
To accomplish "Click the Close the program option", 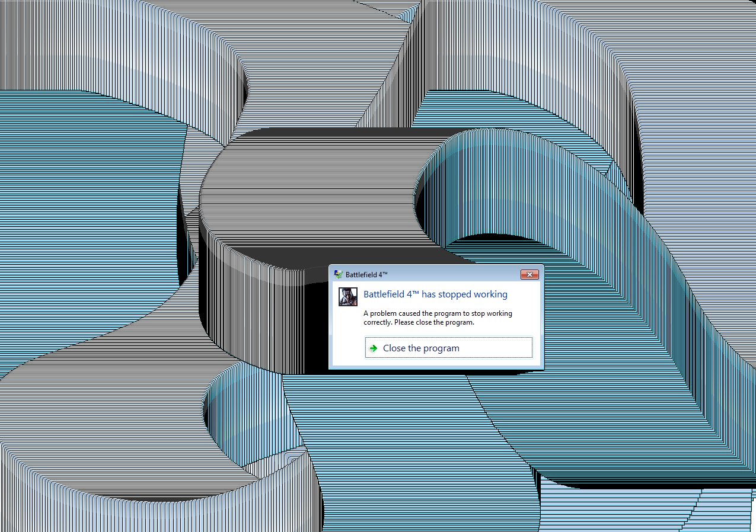I will pos(448,348).
